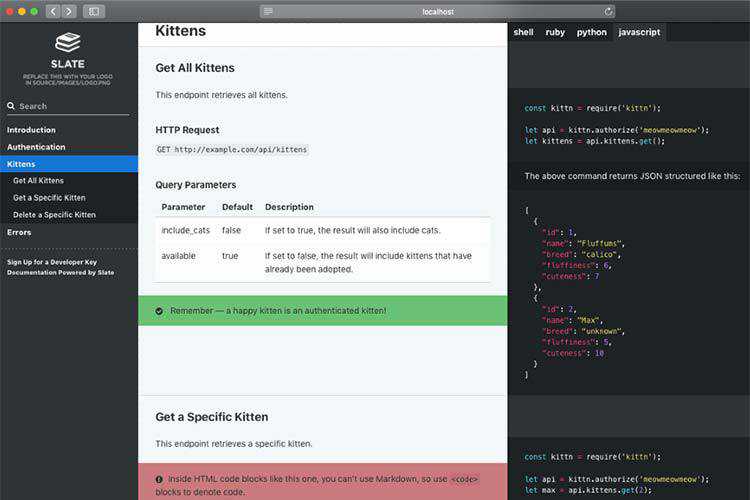Click the Safari forward arrow button
Screen dimensions: 750x500
[69, 11]
